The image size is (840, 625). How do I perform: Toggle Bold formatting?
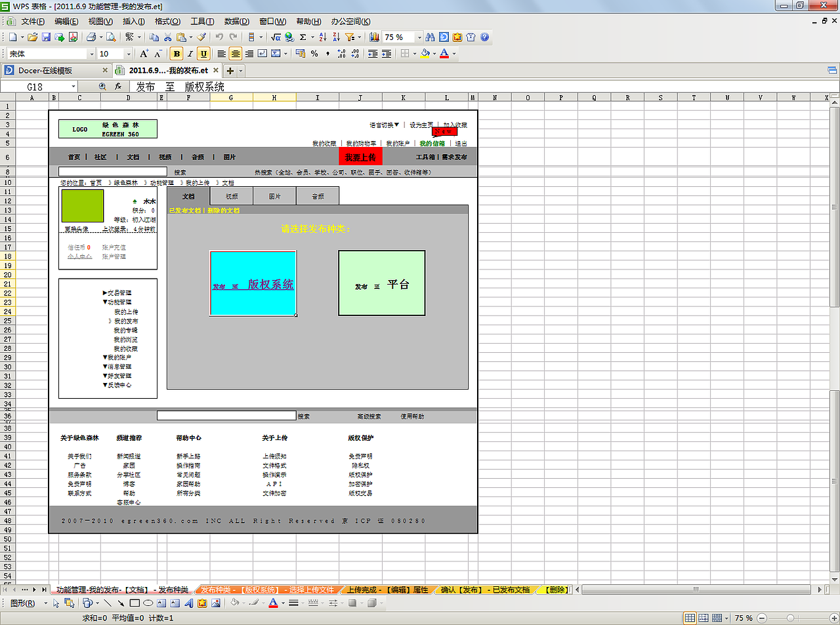pyautogui.click(x=177, y=54)
